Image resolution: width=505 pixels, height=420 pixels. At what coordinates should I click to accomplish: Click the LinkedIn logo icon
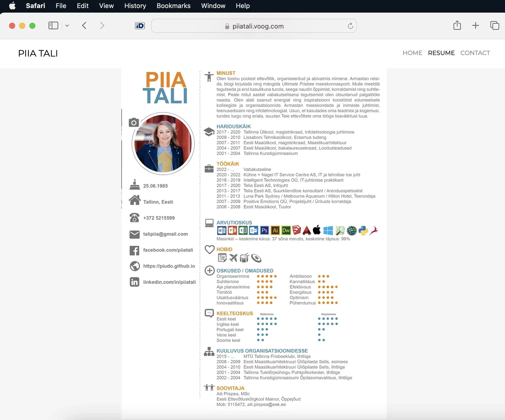pyautogui.click(x=135, y=282)
